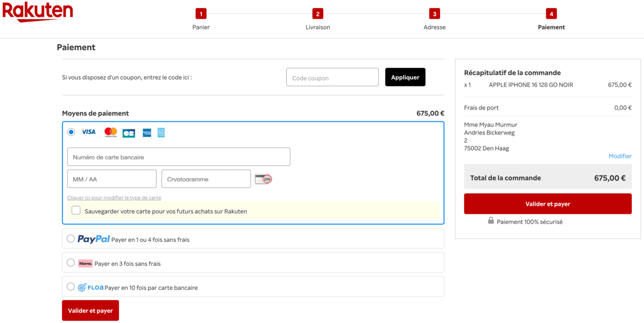The width and height of the screenshot is (644, 323).
Task: Open the Adresse step
Action: [434, 14]
